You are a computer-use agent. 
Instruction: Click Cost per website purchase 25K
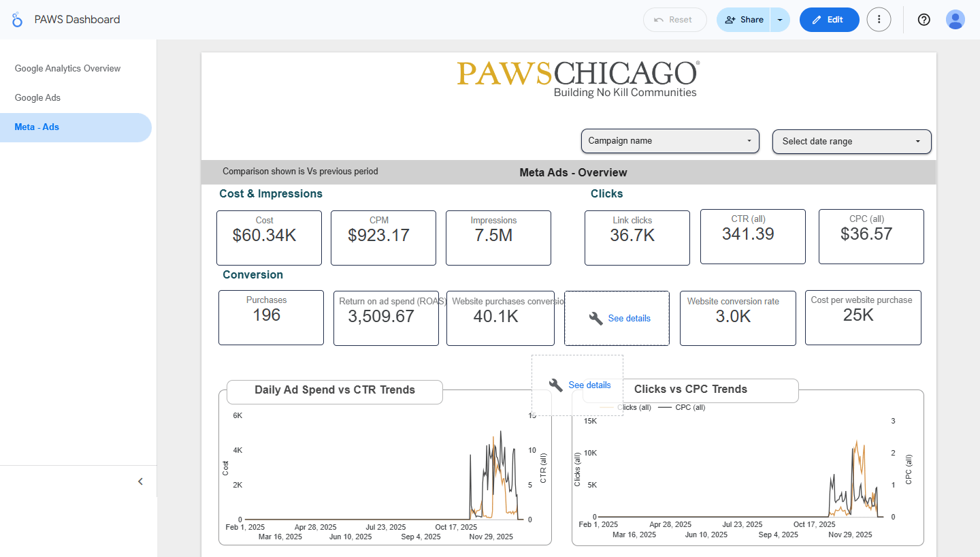click(x=863, y=317)
